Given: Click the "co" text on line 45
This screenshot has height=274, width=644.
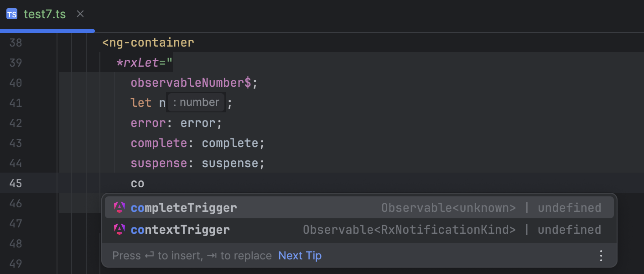Looking at the screenshot, I should (x=138, y=183).
